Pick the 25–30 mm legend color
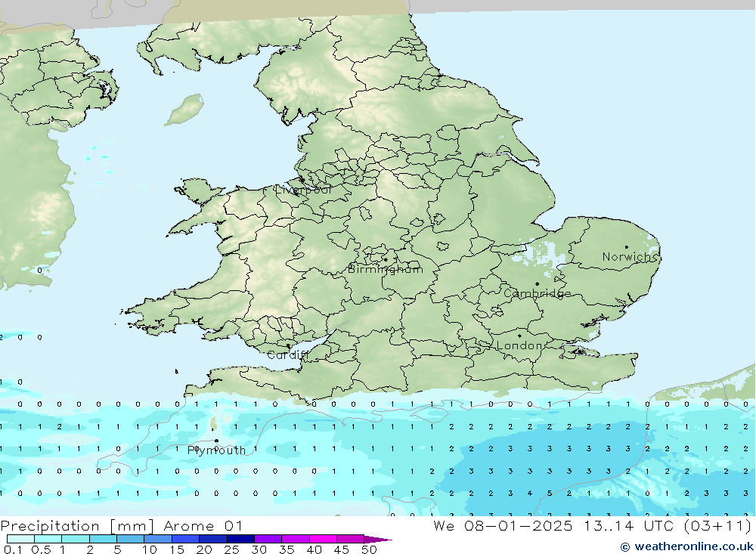Viewport: 756px width, 554px height. click(240, 539)
